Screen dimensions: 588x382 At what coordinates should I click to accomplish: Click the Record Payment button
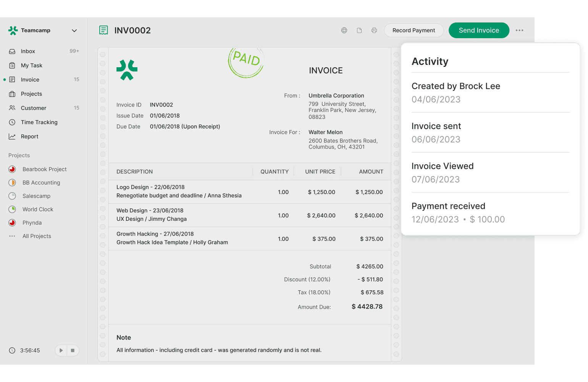pyautogui.click(x=414, y=31)
